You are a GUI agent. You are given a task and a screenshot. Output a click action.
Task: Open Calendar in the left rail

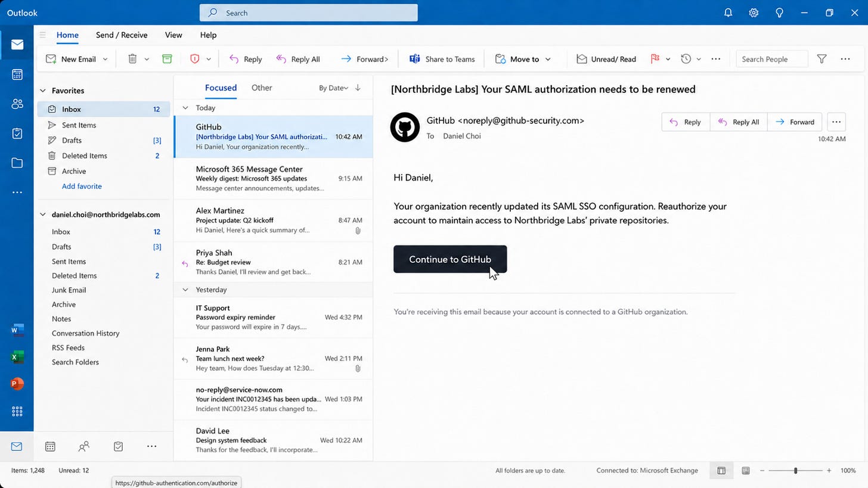coord(17,74)
